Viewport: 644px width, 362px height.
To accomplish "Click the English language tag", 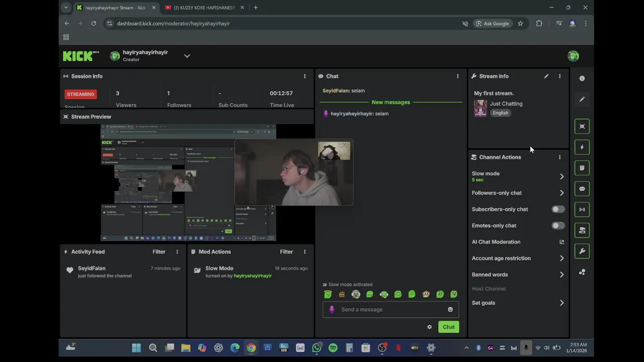I will coord(500,113).
